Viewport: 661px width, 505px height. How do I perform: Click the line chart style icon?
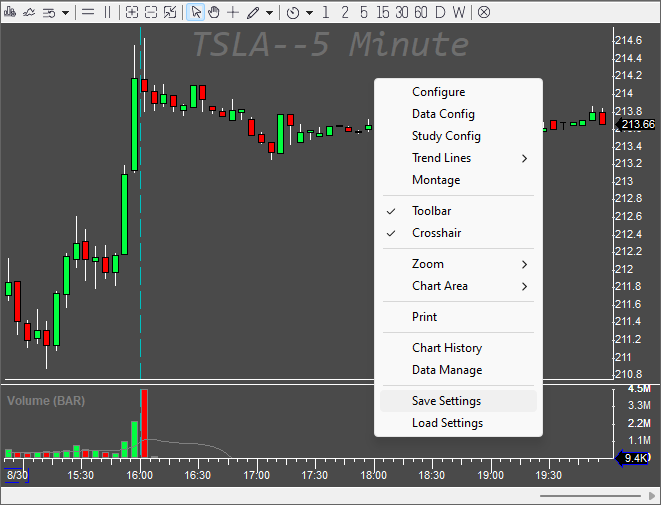point(29,12)
